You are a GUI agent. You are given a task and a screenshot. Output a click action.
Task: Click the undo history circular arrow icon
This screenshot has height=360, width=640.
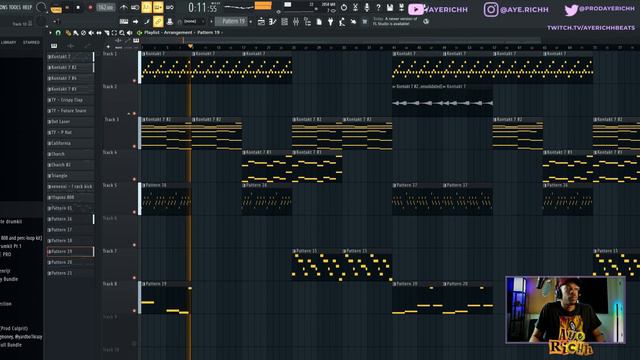tap(344, 7)
